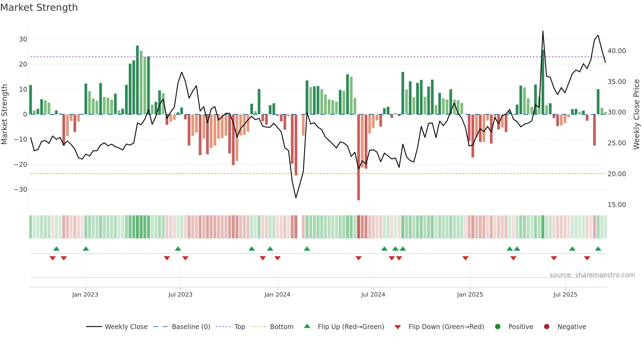Click the Market Strength chart title
The height and width of the screenshot is (362, 644).
click(39, 8)
